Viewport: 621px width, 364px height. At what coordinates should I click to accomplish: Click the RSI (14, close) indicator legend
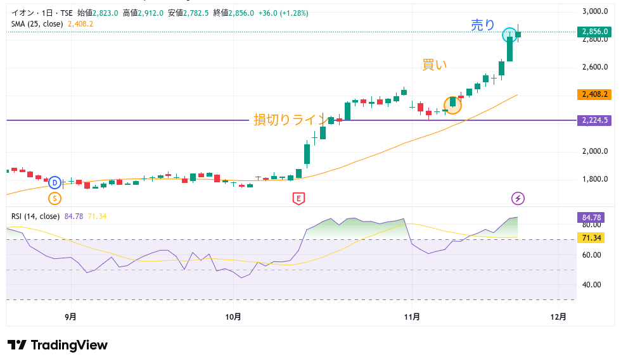(x=35, y=217)
